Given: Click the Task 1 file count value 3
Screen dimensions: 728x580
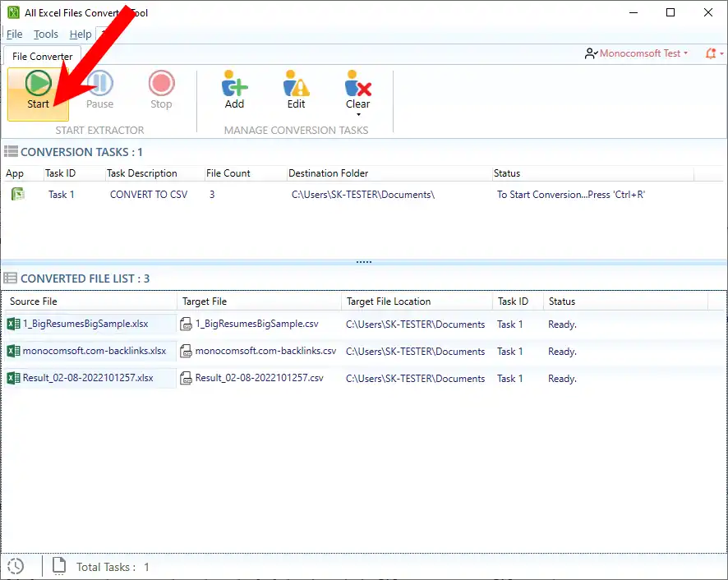Looking at the screenshot, I should click(x=212, y=195).
